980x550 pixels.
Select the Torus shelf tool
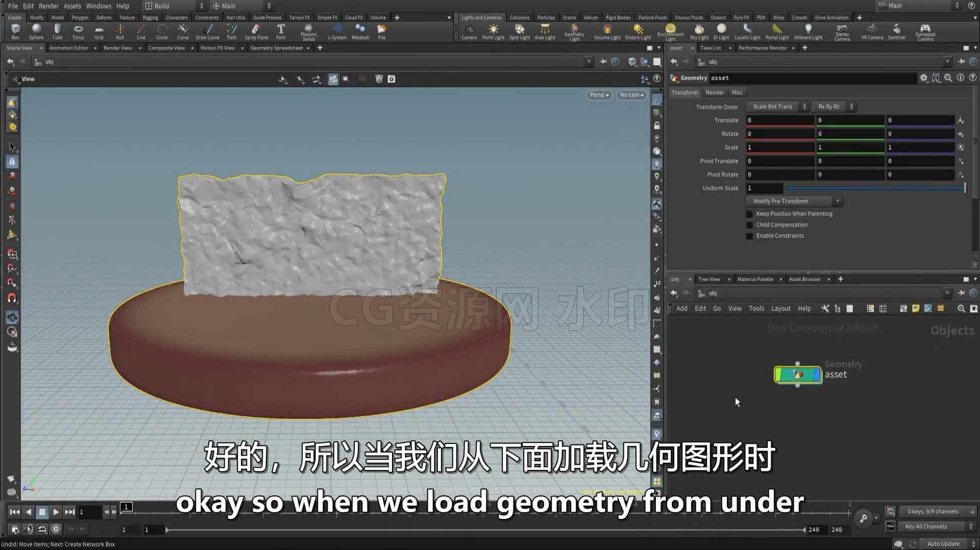(x=78, y=32)
